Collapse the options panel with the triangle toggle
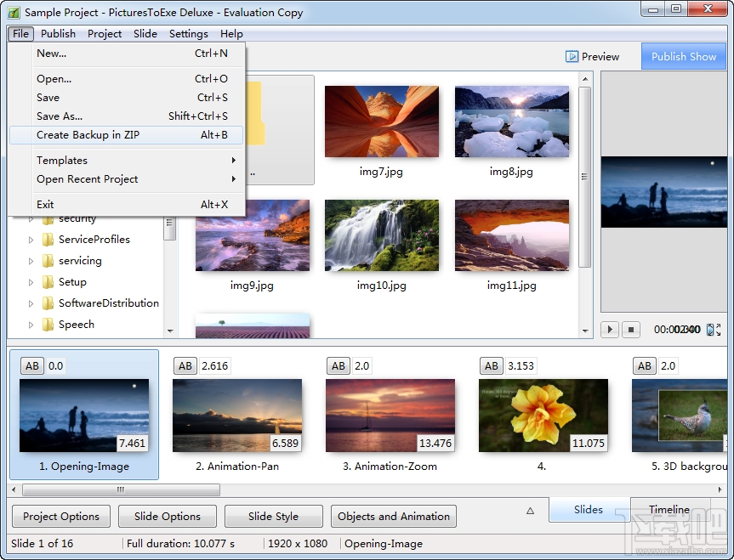 pyautogui.click(x=529, y=511)
